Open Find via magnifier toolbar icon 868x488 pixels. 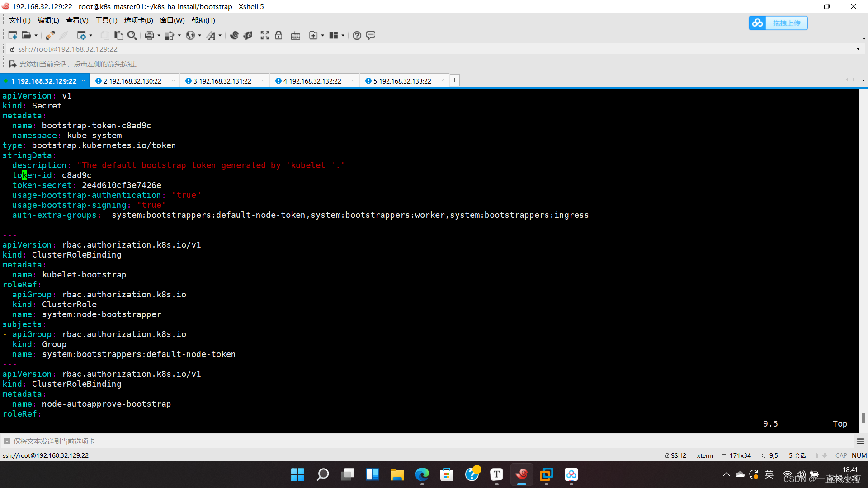point(132,35)
